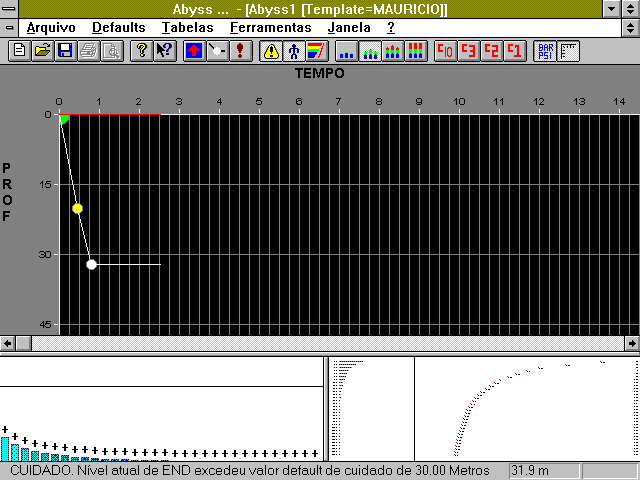Click the ruler grid scale icon
Viewport: 640px width, 480px height.
pos(568,51)
